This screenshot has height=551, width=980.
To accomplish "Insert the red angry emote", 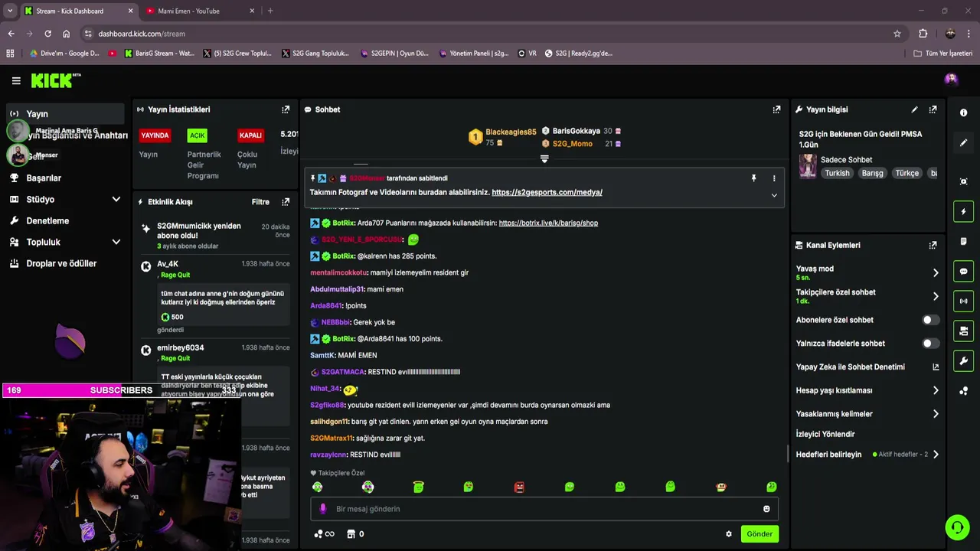I will (x=519, y=487).
